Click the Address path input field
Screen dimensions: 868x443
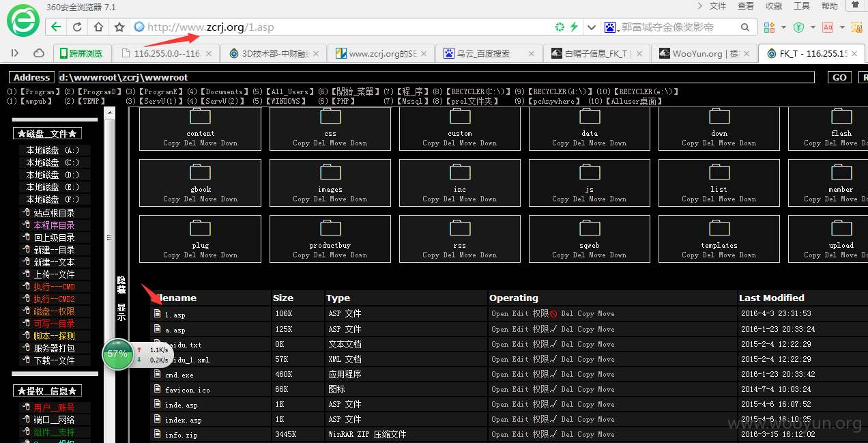[x=436, y=77]
